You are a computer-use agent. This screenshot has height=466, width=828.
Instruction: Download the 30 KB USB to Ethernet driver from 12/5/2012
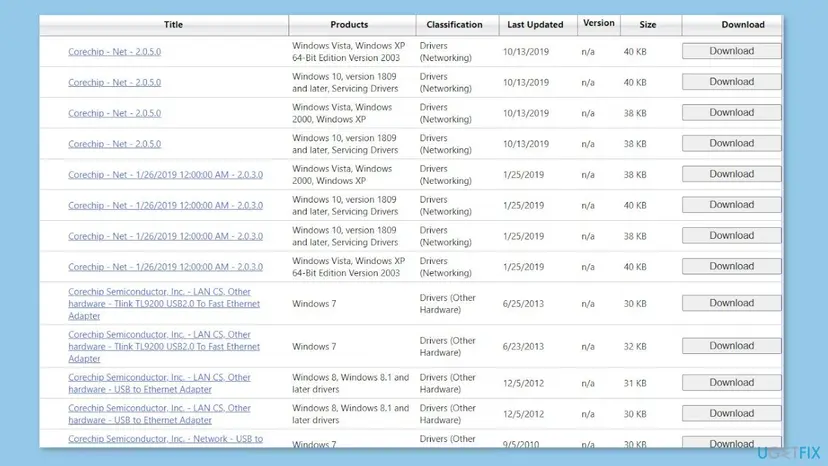pos(731,413)
